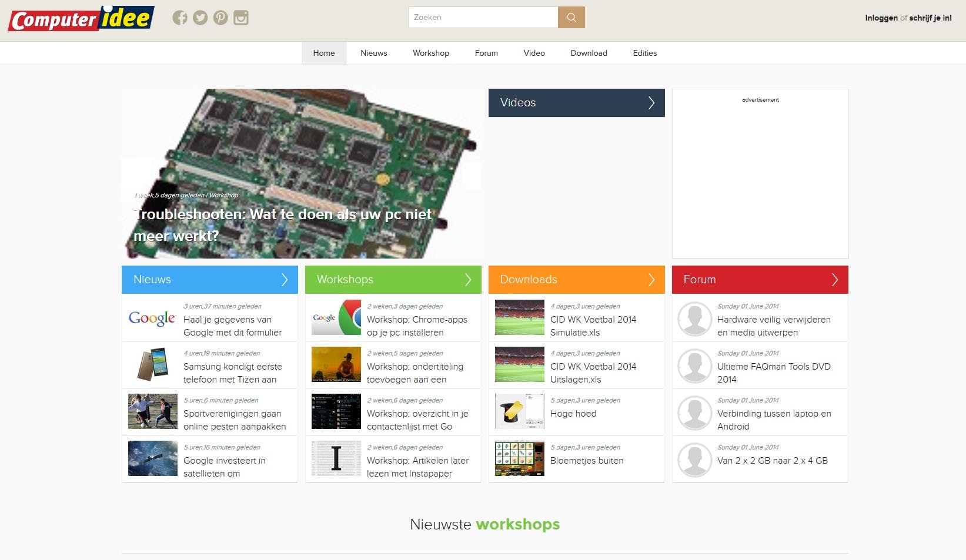This screenshot has width=966, height=560.
Task: Open the Workshop menu item
Action: [x=431, y=53]
